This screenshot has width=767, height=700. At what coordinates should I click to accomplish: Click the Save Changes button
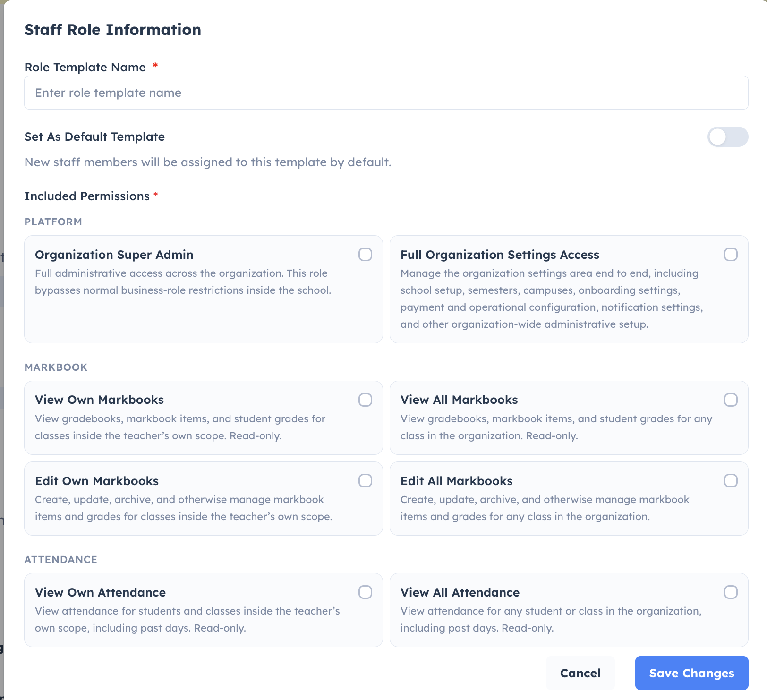[691, 673]
